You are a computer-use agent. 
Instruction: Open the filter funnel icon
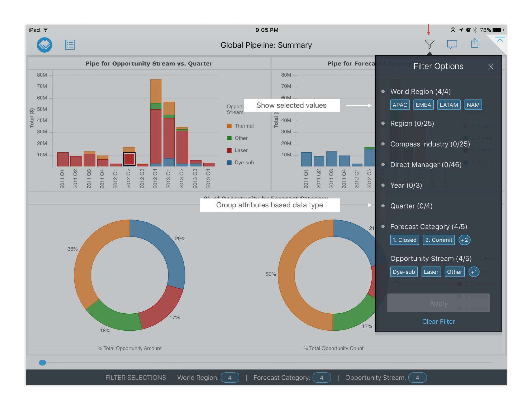[429, 44]
